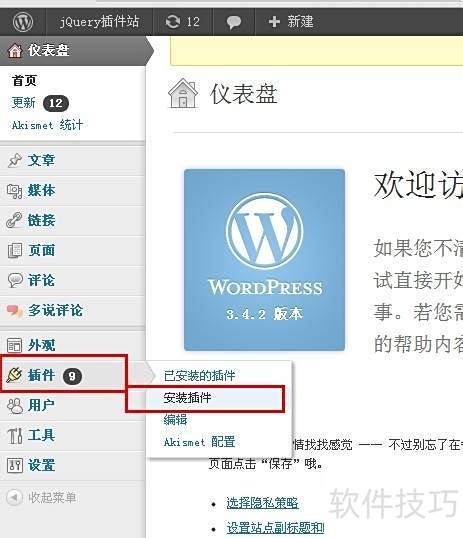463x538 pixels.
Task: Click the 12 updates count badge
Action: click(56, 103)
